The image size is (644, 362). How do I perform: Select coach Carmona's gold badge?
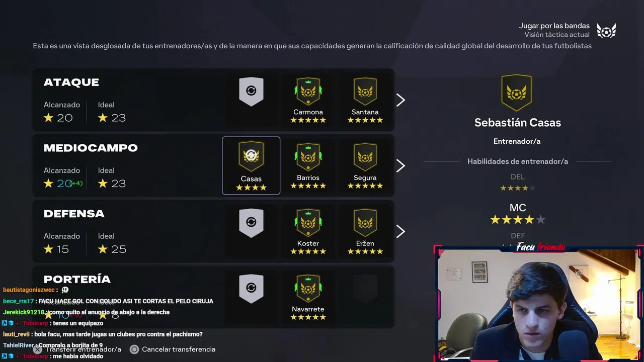click(x=308, y=92)
